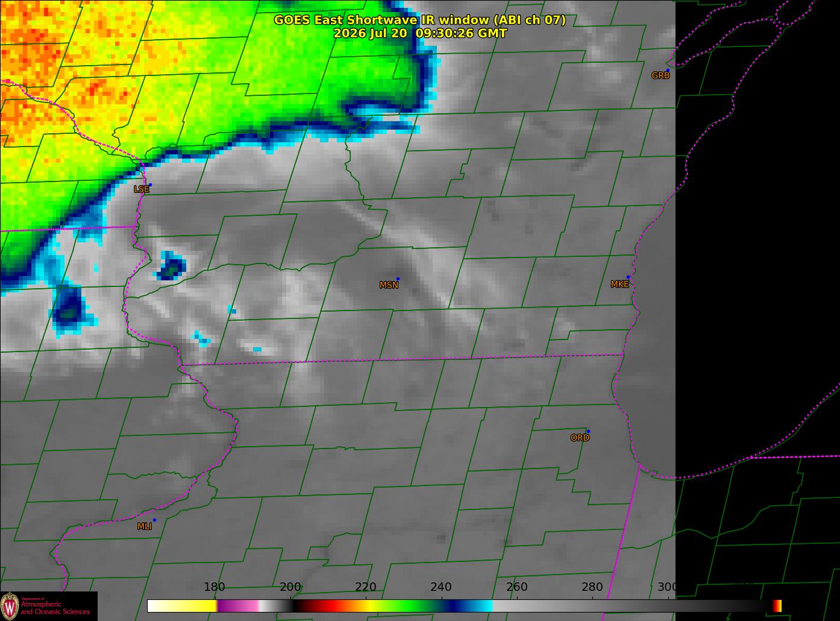Click the GRB station marker
Image resolution: width=840 pixels, height=621 pixels.
668,70
